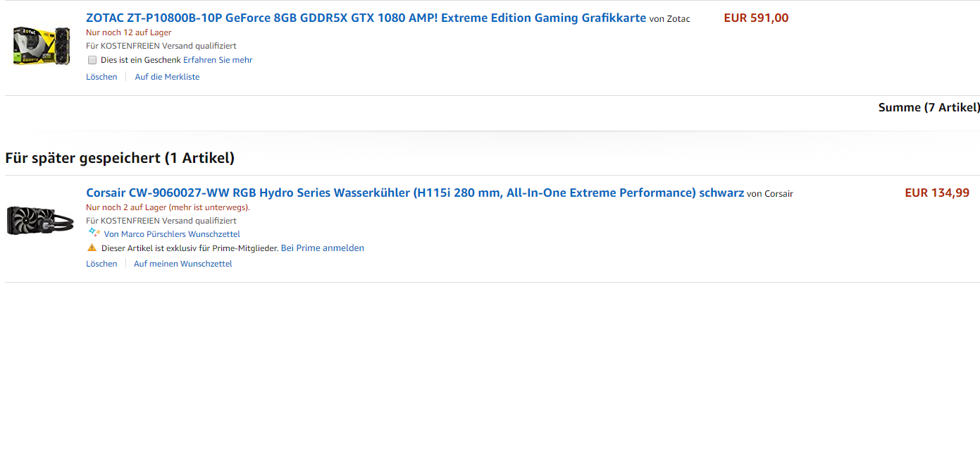Click the sparkle wishlist icon near Marco Pürschlers
Image resolution: width=980 pixels, height=457 pixels.
click(94, 232)
